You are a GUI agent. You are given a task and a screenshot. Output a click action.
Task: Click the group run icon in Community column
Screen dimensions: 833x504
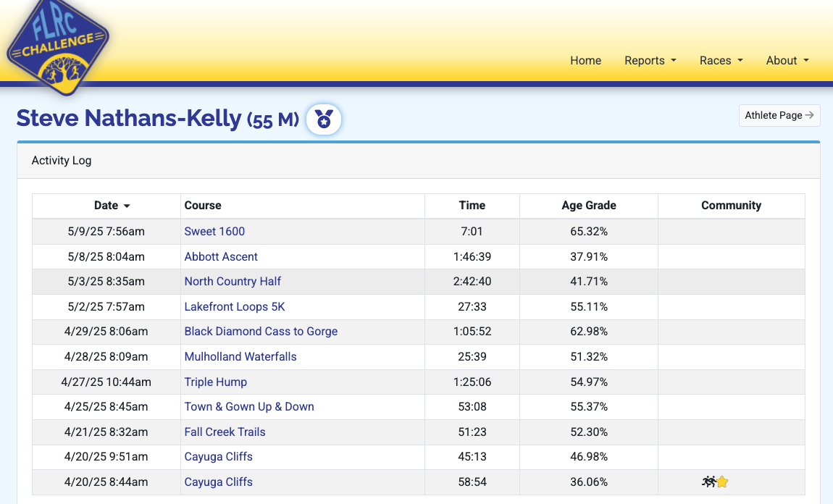(x=708, y=482)
